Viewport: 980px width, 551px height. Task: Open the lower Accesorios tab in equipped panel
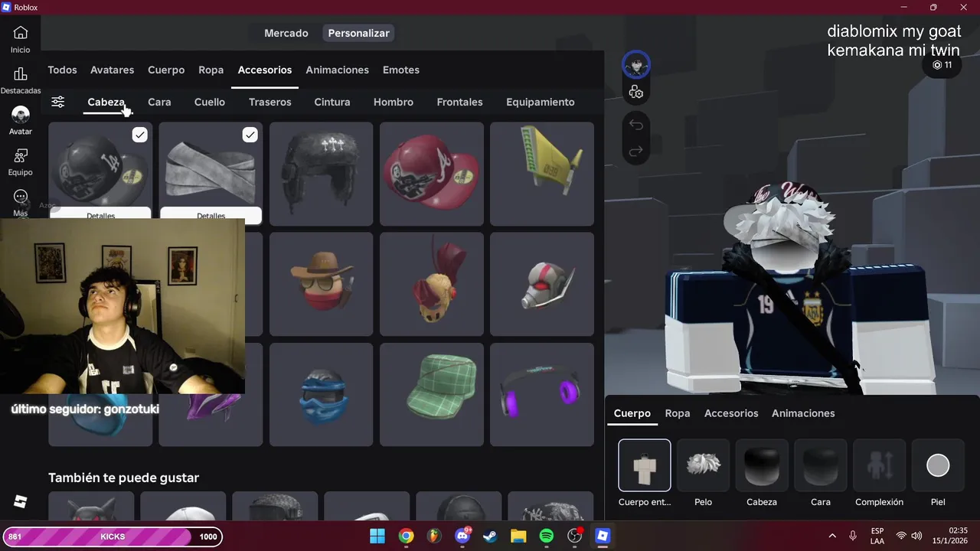click(x=731, y=413)
